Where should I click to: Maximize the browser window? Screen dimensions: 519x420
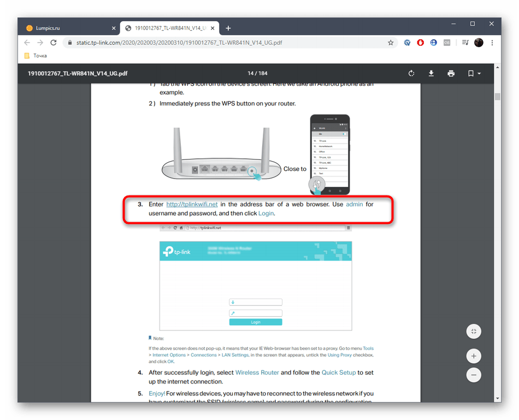[473, 24]
